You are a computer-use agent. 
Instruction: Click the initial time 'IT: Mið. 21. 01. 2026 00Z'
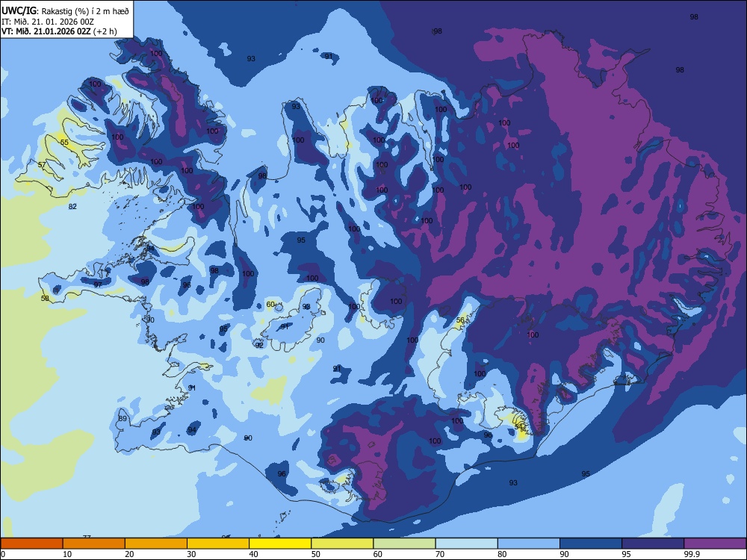[48, 22]
